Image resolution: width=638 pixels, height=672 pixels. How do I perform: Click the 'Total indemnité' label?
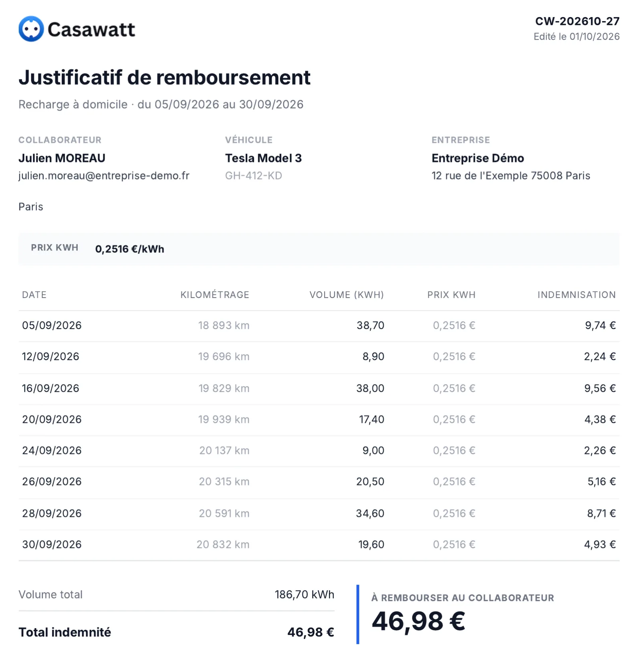(65, 633)
